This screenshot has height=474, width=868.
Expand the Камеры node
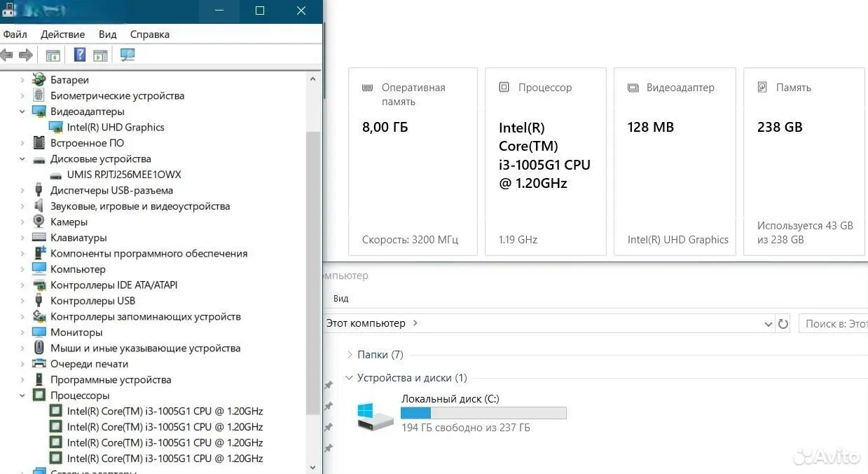pyautogui.click(x=22, y=222)
